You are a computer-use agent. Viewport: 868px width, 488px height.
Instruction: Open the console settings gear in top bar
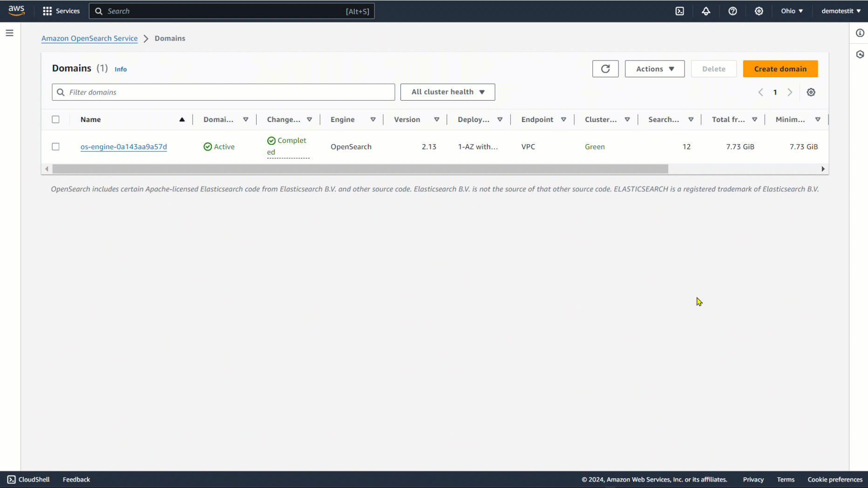(x=759, y=11)
